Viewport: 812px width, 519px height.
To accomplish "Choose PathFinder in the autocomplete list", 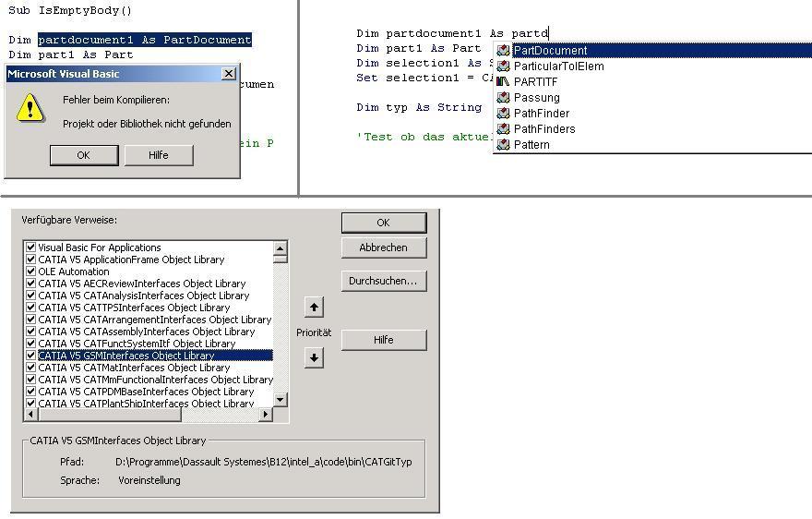I will (652, 113).
